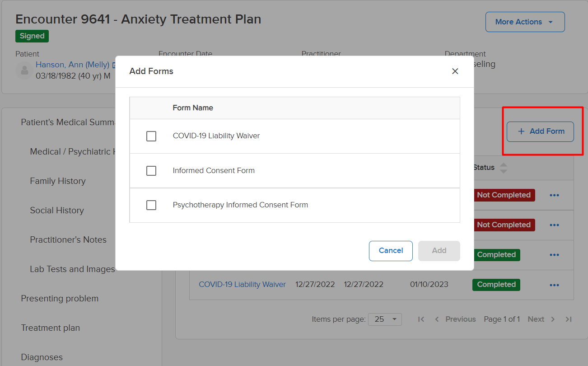Click the plus Add Form button
Viewport: 588px width, 366px height.
click(540, 131)
